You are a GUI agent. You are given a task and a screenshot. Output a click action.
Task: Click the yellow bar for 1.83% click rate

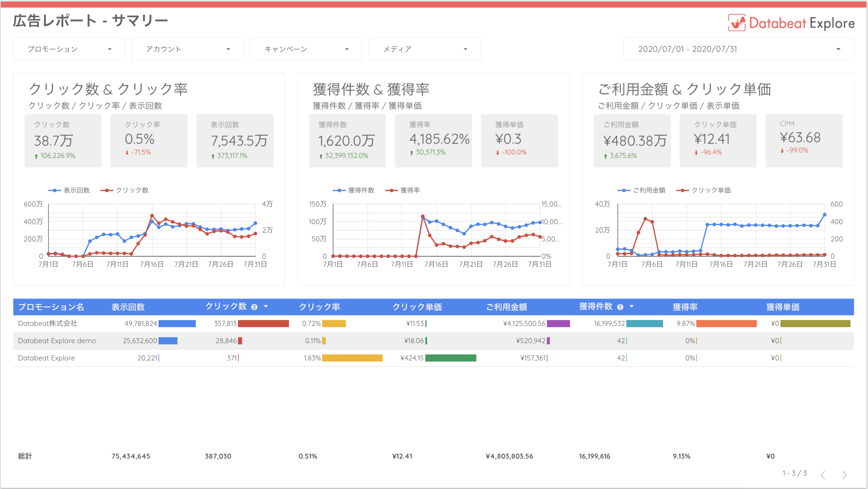pos(352,358)
